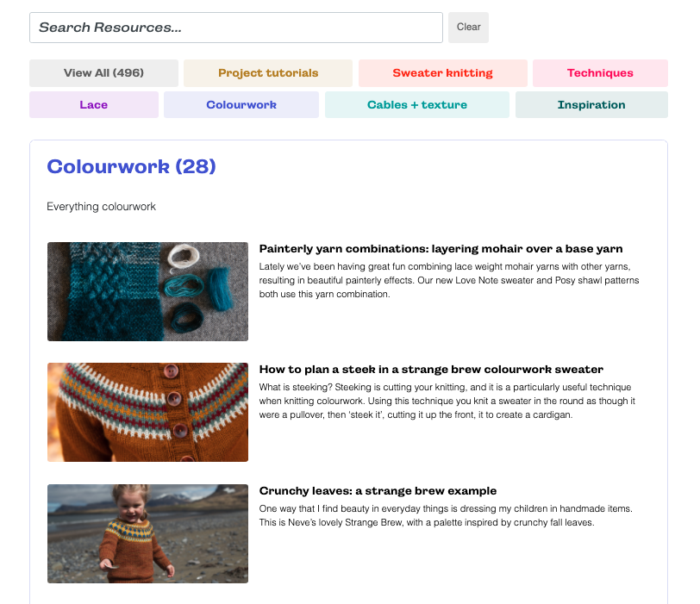Screen dimensions: 700x604
Task: Open the Cables + texture category
Action: click(417, 105)
